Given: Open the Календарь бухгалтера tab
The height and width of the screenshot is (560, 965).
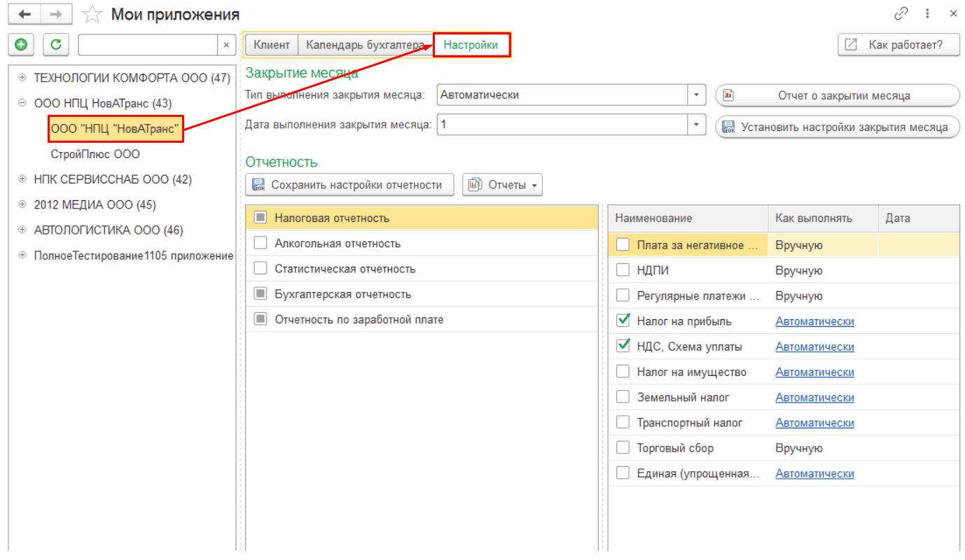Looking at the screenshot, I should click(364, 45).
